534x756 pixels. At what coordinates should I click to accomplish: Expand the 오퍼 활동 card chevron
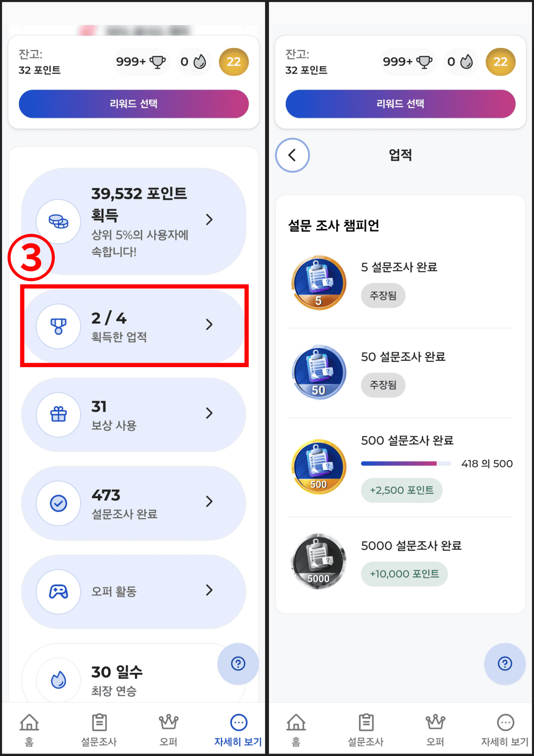point(210,591)
